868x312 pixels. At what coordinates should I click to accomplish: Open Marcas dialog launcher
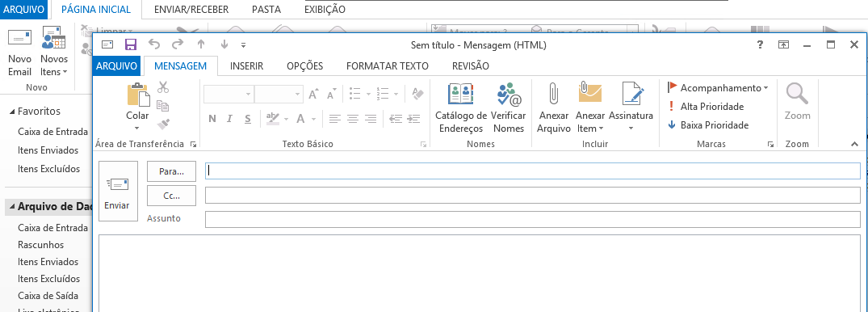coord(770,144)
